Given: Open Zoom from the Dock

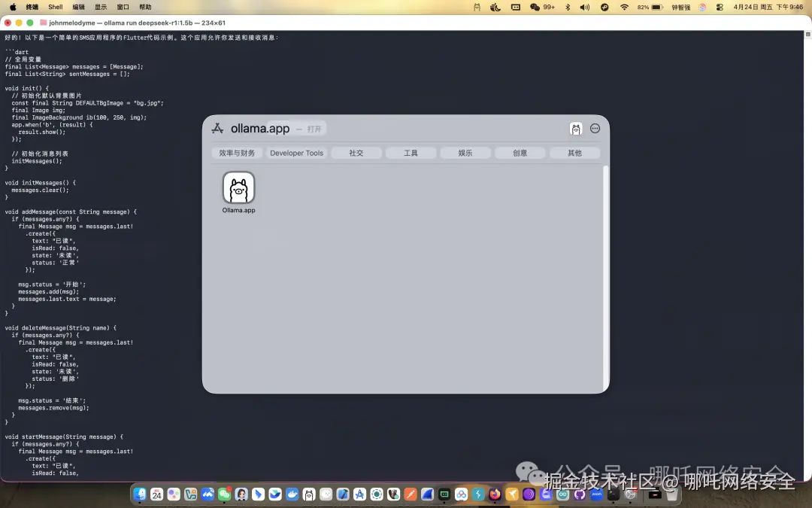Looking at the screenshot, I should click(x=596, y=494).
